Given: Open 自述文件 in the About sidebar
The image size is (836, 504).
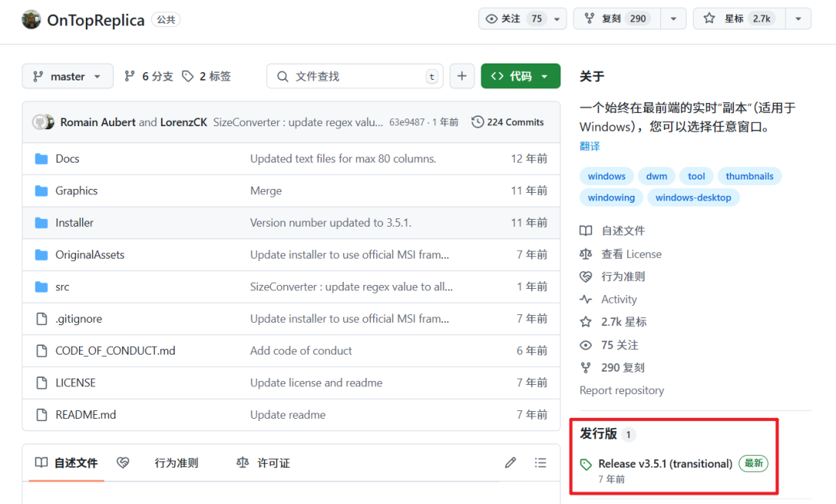Looking at the screenshot, I should click(x=612, y=231).
